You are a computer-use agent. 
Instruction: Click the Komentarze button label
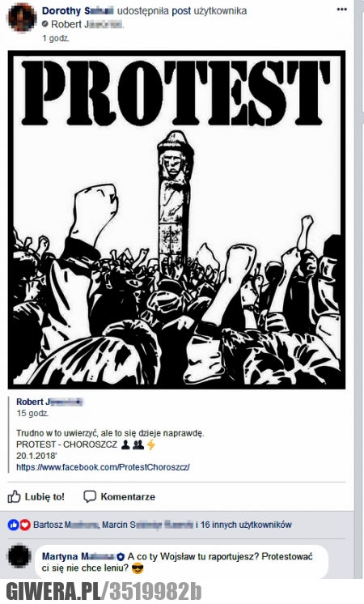pos(128,497)
